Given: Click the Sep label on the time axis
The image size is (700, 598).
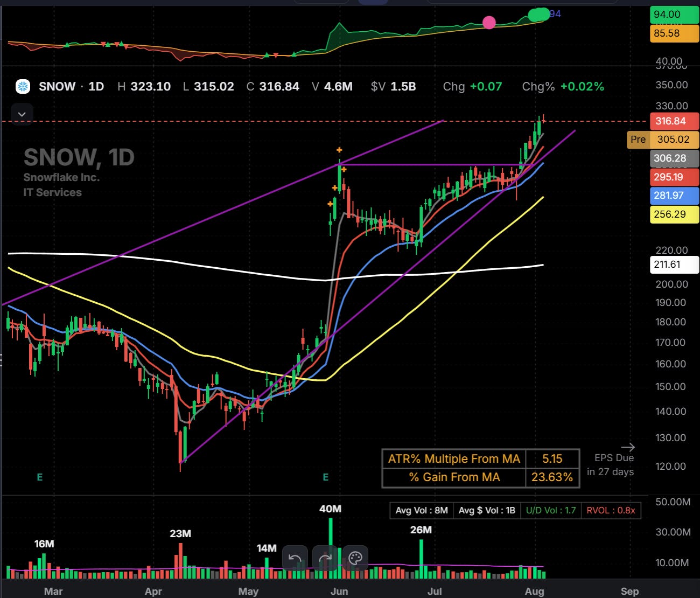Looking at the screenshot, I should pyautogui.click(x=629, y=592).
